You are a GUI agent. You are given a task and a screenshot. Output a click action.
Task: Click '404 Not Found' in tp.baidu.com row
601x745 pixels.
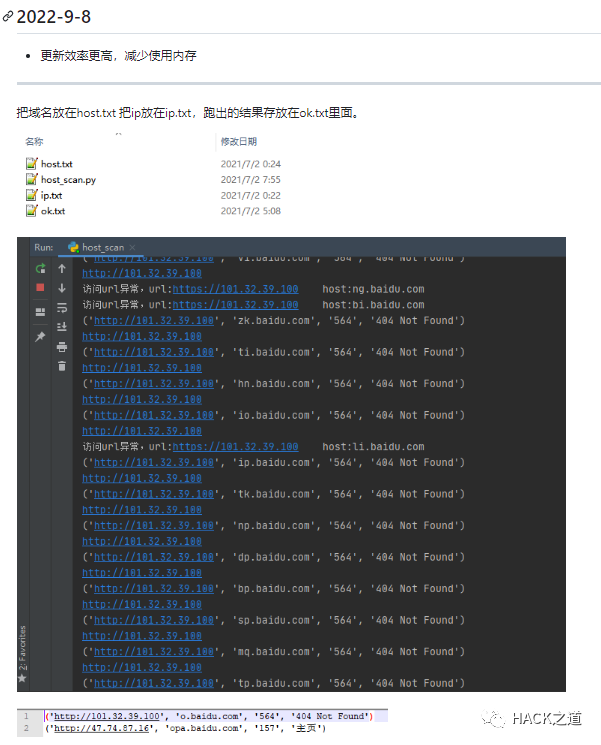pos(414,683)
